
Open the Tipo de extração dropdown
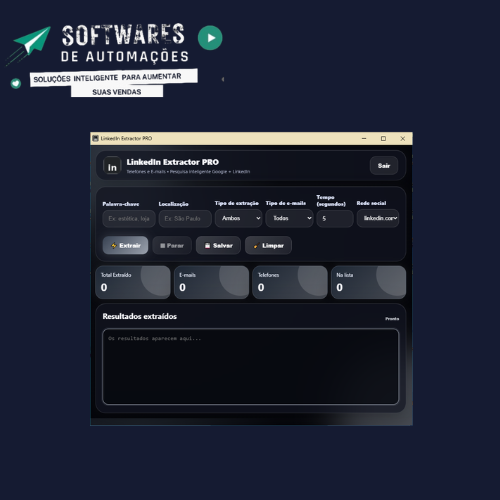[238, 218]
